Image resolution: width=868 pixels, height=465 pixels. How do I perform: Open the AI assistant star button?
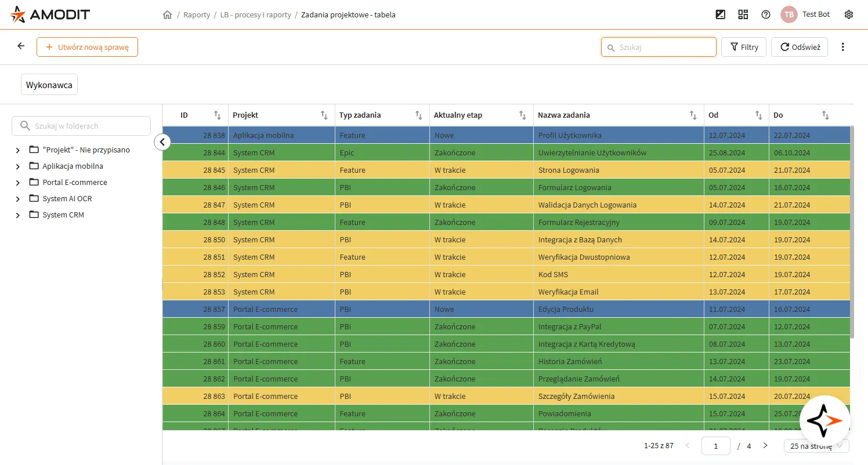click(825, 421)
